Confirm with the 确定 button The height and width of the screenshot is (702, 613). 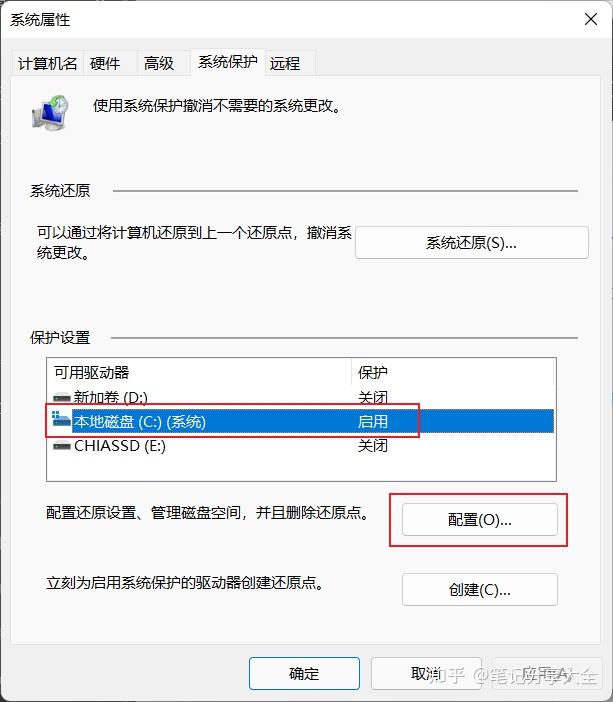pyautogui.click(x=304, y=673)
